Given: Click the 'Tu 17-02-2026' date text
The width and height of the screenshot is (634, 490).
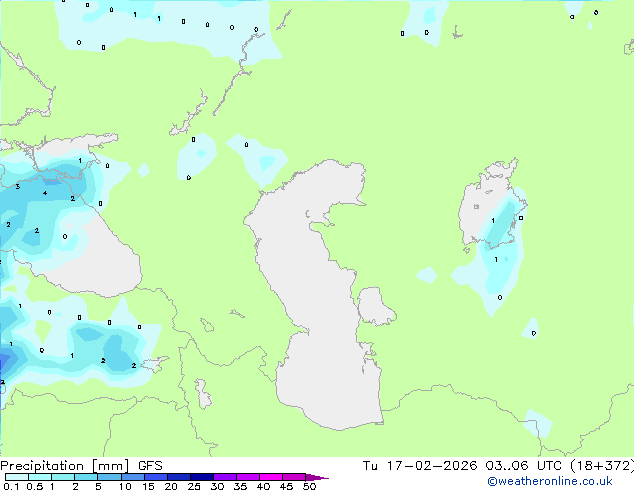Looking at the screenshot, I should 420,466.
